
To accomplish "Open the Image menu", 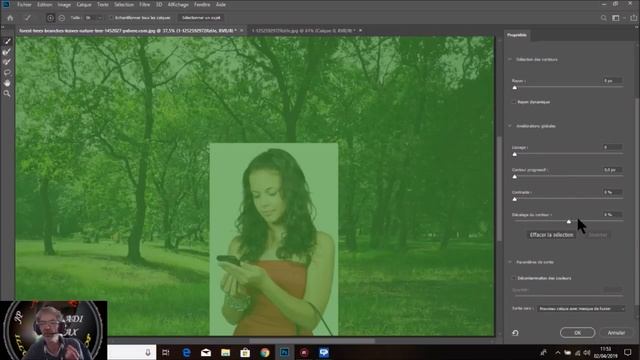I will tap(64, 4).
